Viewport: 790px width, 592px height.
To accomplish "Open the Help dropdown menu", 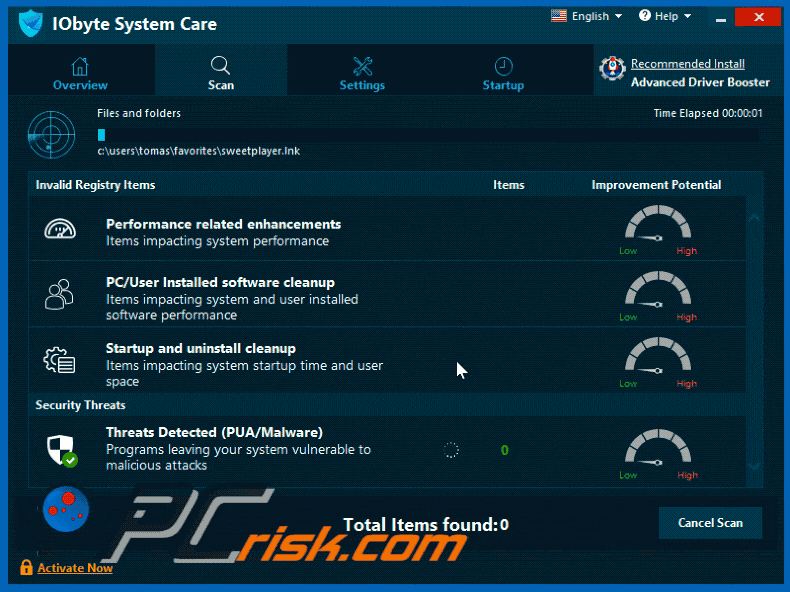I will 665,16.
